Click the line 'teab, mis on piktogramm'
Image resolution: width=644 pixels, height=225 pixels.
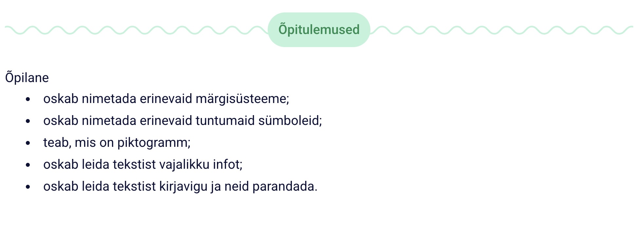pos(116,143)
